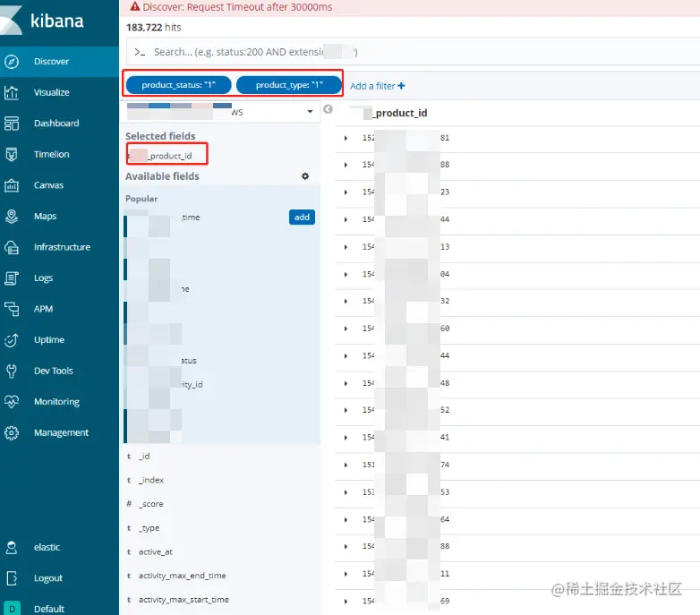
Task: Click the add button for time field
Action: (302, 217)
